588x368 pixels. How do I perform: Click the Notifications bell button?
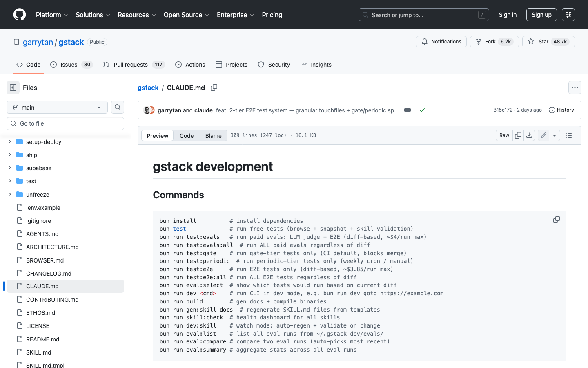click(441, 42)
